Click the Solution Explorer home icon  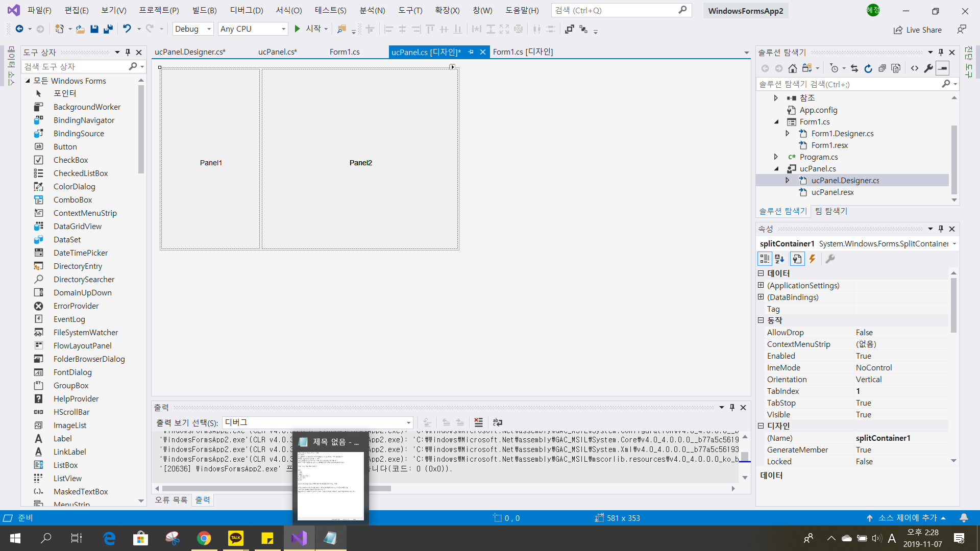(792, 68)
